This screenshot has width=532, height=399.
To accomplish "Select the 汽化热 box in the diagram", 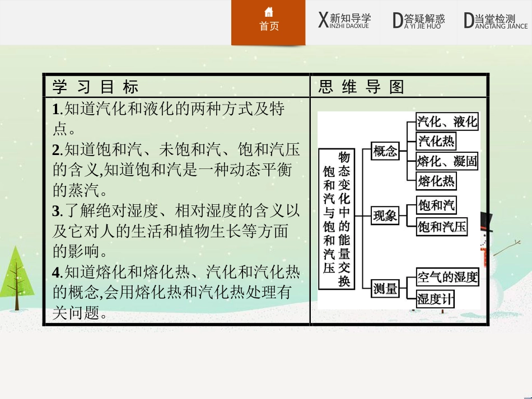I will (x=436, y=140).
